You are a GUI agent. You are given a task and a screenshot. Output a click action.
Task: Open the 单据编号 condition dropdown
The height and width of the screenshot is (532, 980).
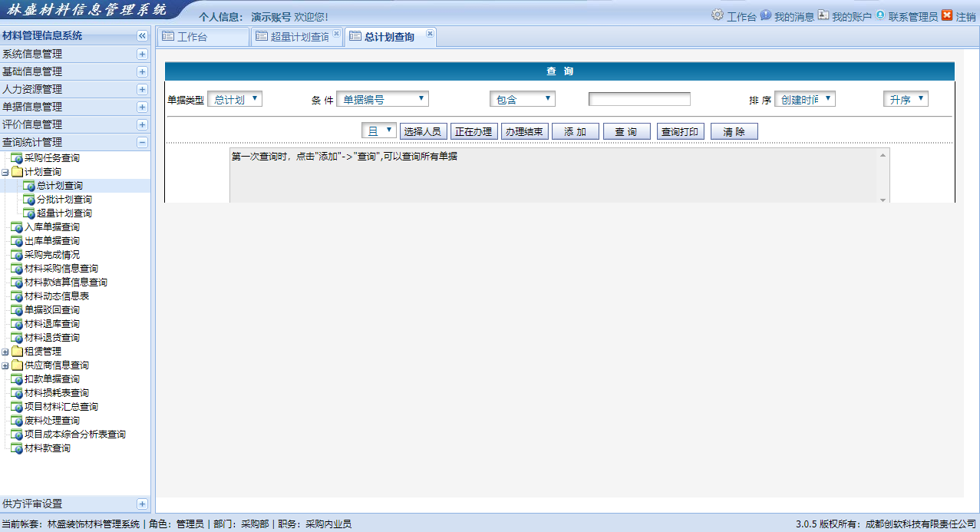coord(382,99)
